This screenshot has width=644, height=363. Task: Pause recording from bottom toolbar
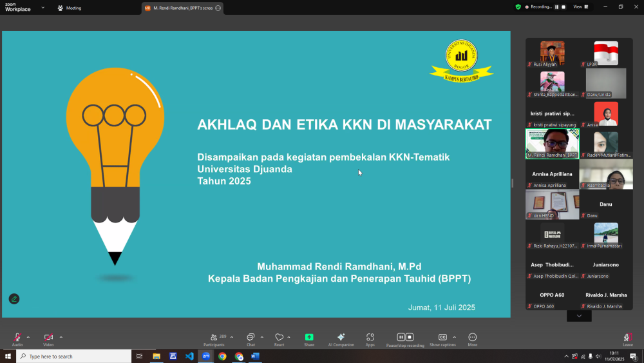coord(401,337)
